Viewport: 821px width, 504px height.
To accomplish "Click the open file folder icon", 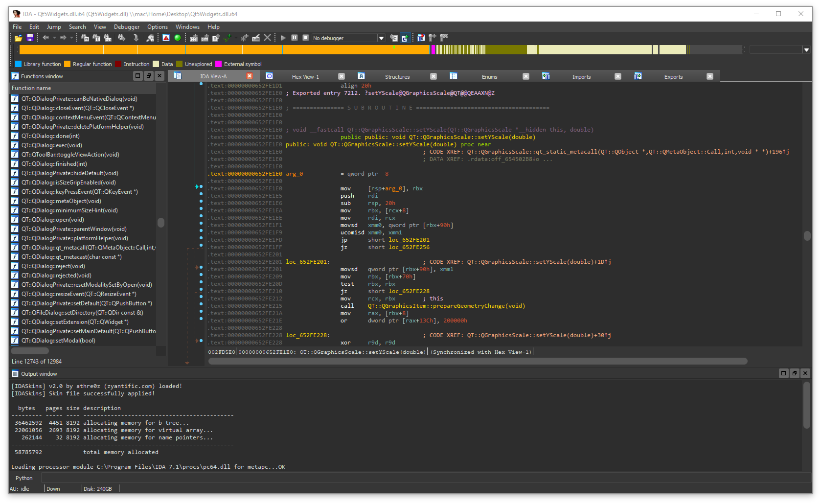I will pos(18,38).
